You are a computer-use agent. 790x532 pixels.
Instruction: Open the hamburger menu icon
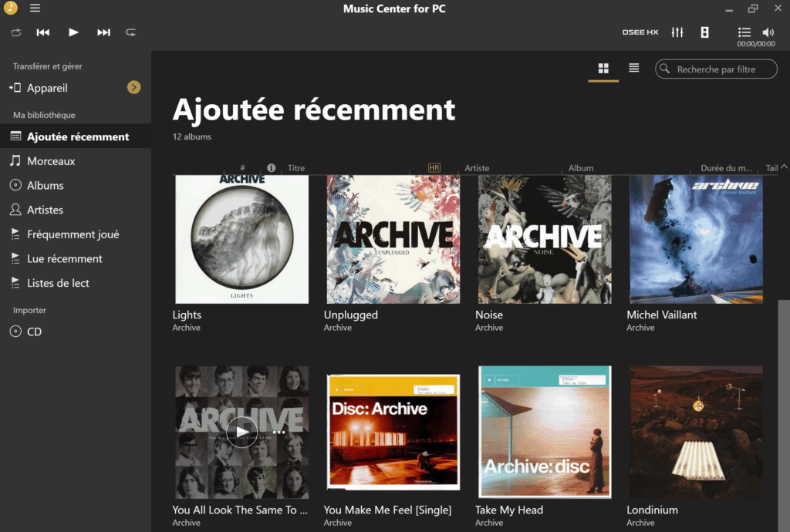coord(34,8)
